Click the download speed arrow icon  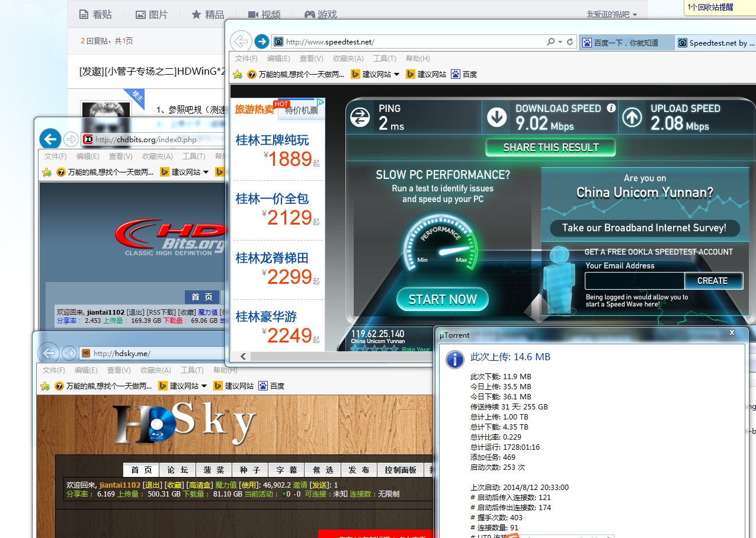pyautogui.click(x=496, y=117)
